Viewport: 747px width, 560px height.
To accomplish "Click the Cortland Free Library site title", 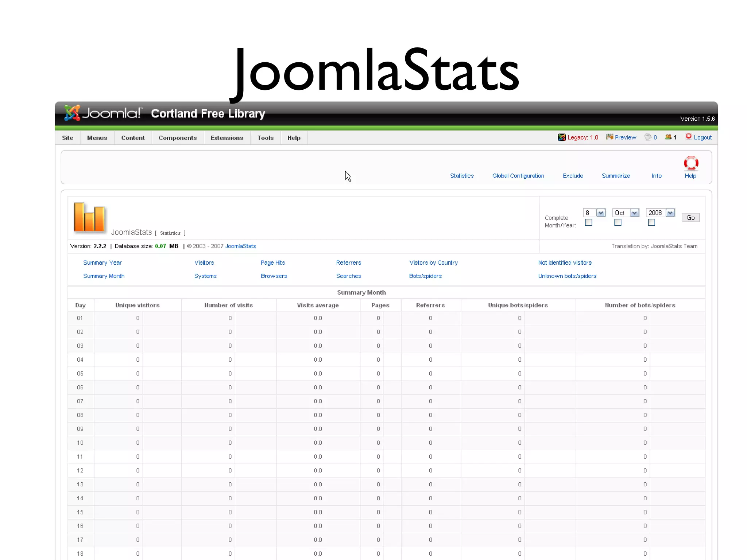I will click(x=208, y=114).
